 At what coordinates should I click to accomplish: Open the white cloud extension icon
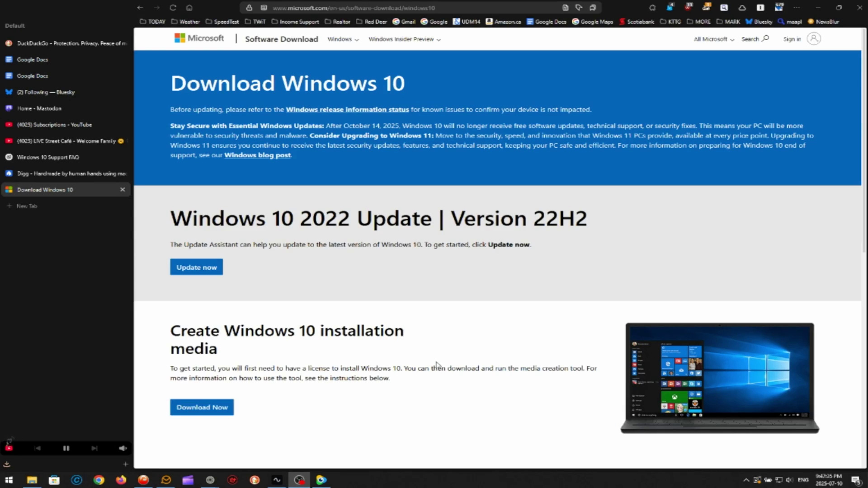742,8
